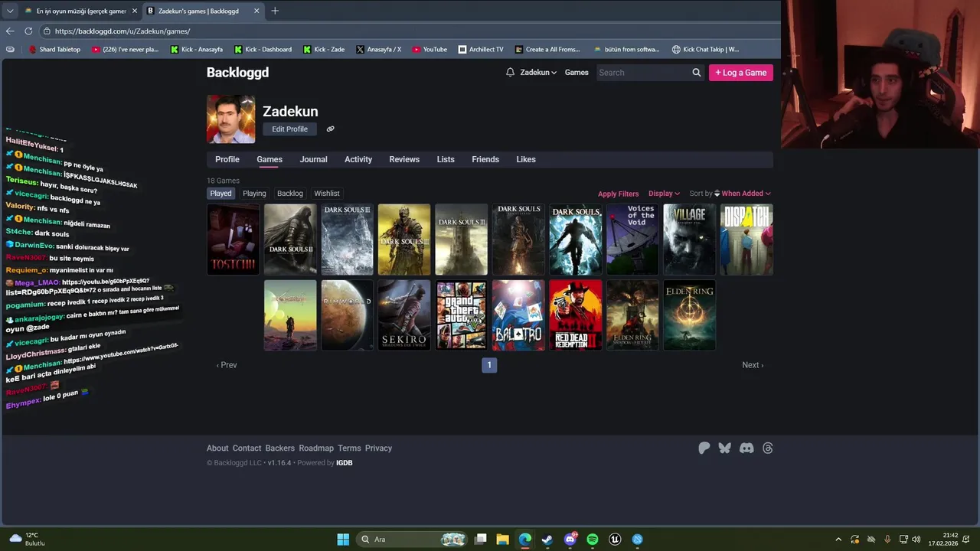Open the Voices of the Void cover
This screenshot has width=980, height=551.
coord(632,240)
